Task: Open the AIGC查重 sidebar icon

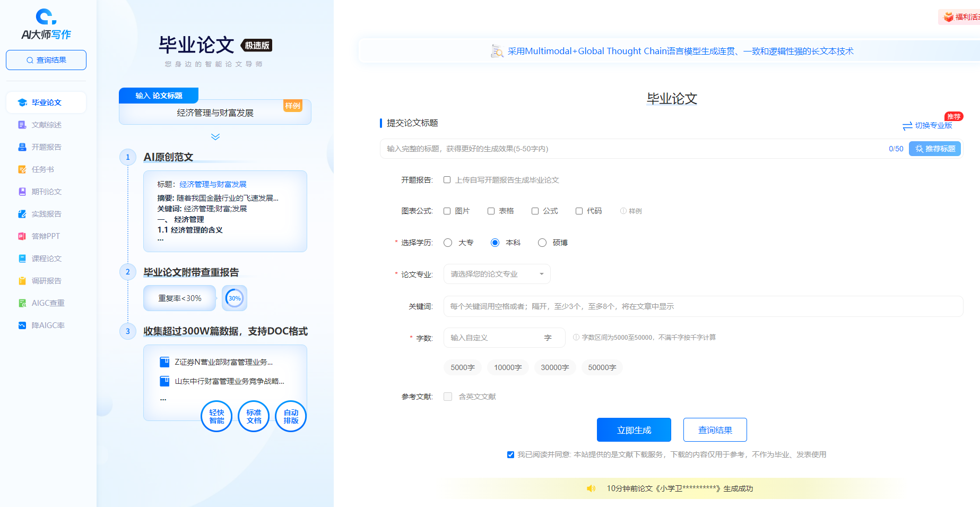Action: click(x=22, y=303)
